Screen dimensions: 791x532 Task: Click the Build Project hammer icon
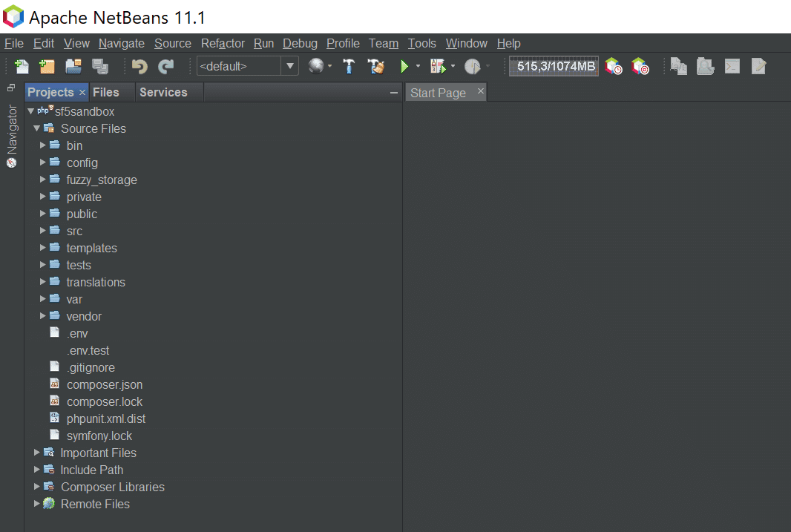tap(349, 66)
